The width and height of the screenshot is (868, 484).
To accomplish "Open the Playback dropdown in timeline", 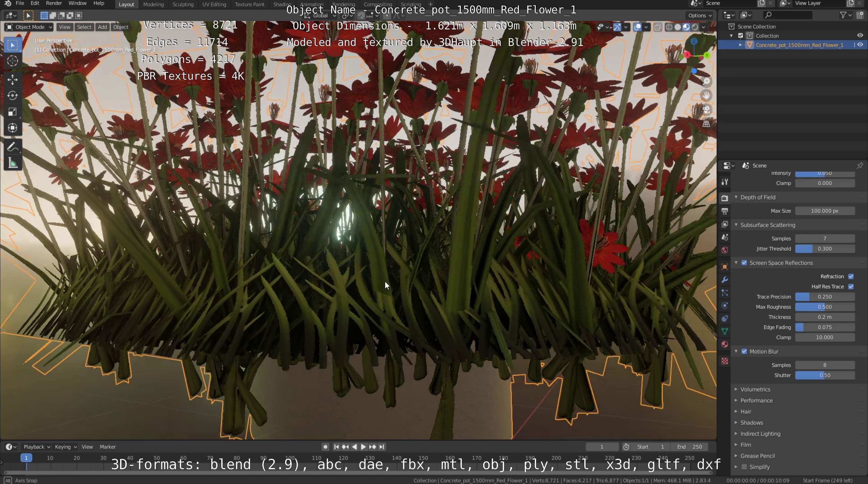I will point(37,447).
